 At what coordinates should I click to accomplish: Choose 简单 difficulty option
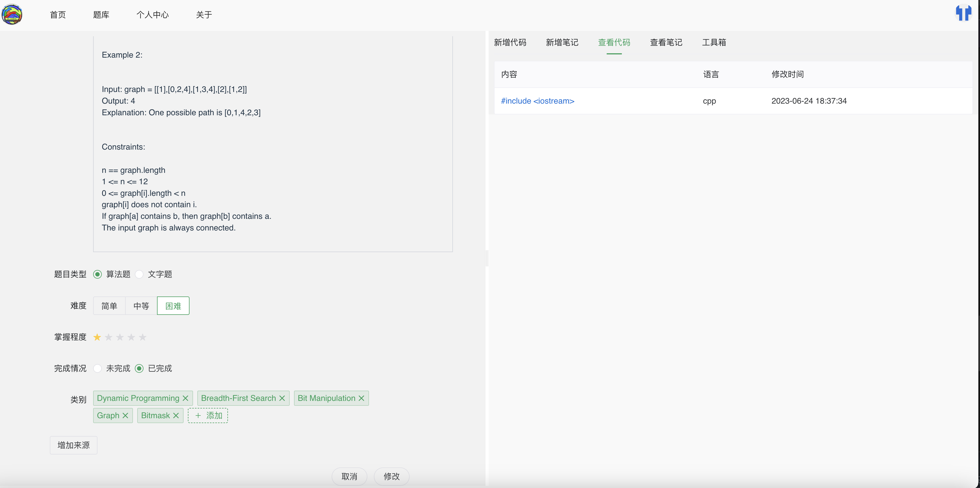click(x=109, y=306)
